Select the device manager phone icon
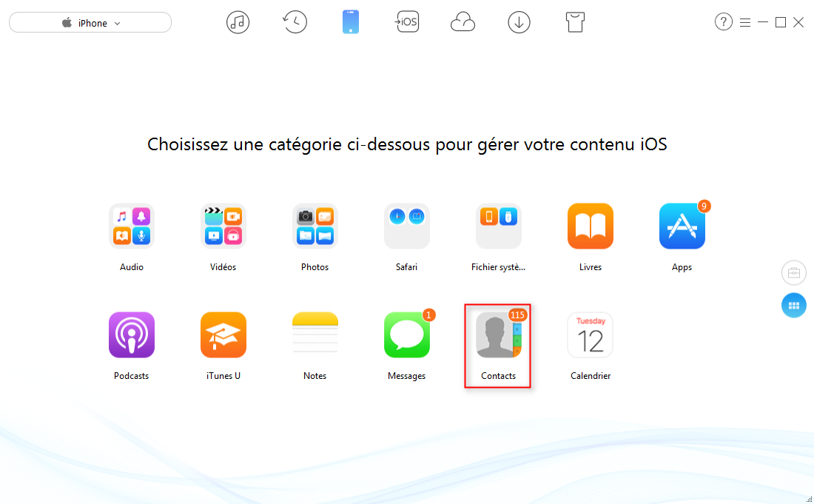This screenshot has height=504, width=814. coord(351,22)
